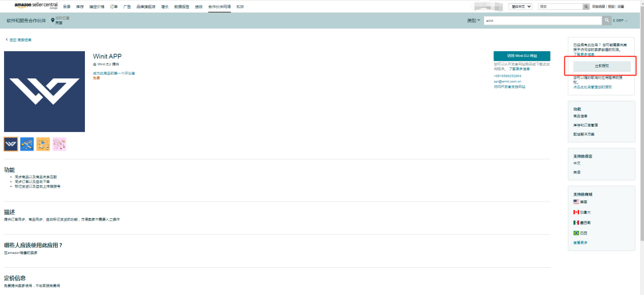
Task: Open the 品牌旗舰店 stores menu
Action: [x=146, y=7]
